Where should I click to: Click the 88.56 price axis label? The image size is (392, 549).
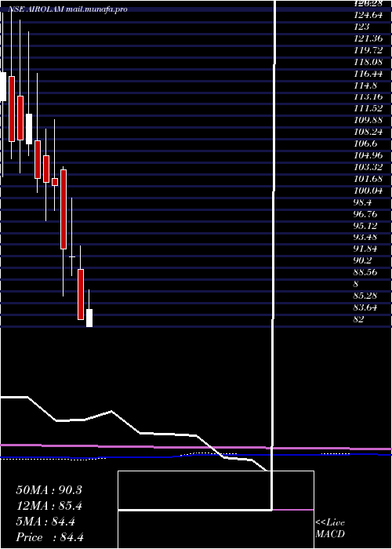(x=365, y=272)
